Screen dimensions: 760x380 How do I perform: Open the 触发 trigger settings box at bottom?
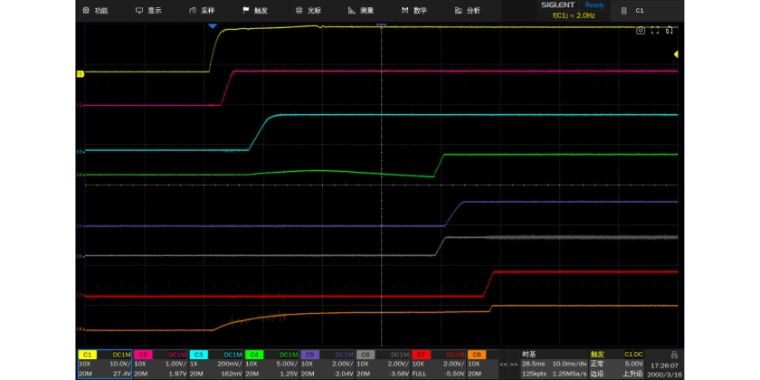pos(617,364)
